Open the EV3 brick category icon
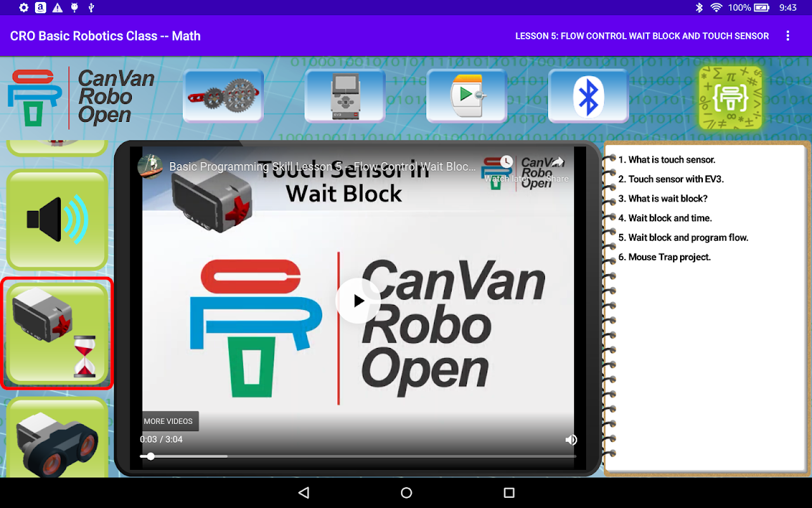This screenshot has width=812, height=508. 345,96
